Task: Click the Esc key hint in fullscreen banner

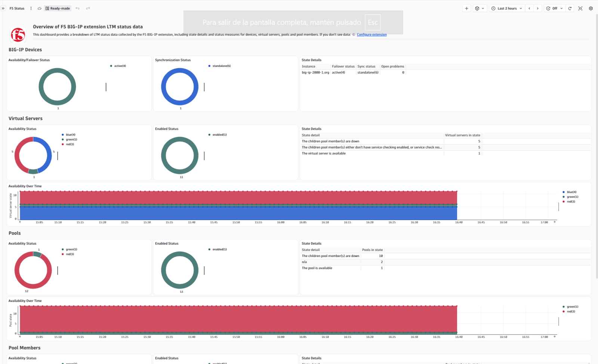Action: coord(373,22)
